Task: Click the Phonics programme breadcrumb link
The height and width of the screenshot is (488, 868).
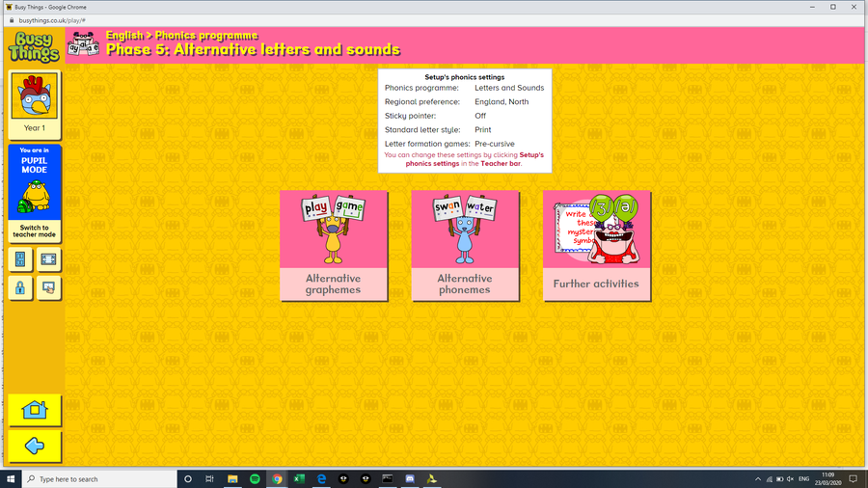Action: [x=212, y=35]
